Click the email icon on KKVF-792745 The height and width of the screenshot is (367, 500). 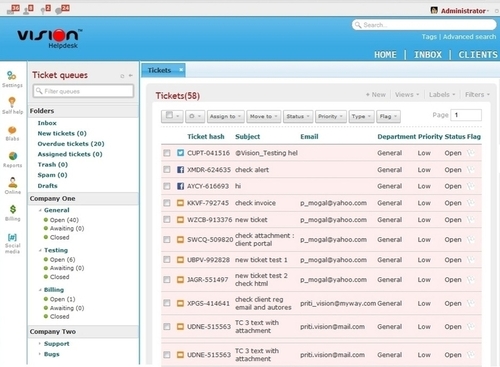point(180,203)
